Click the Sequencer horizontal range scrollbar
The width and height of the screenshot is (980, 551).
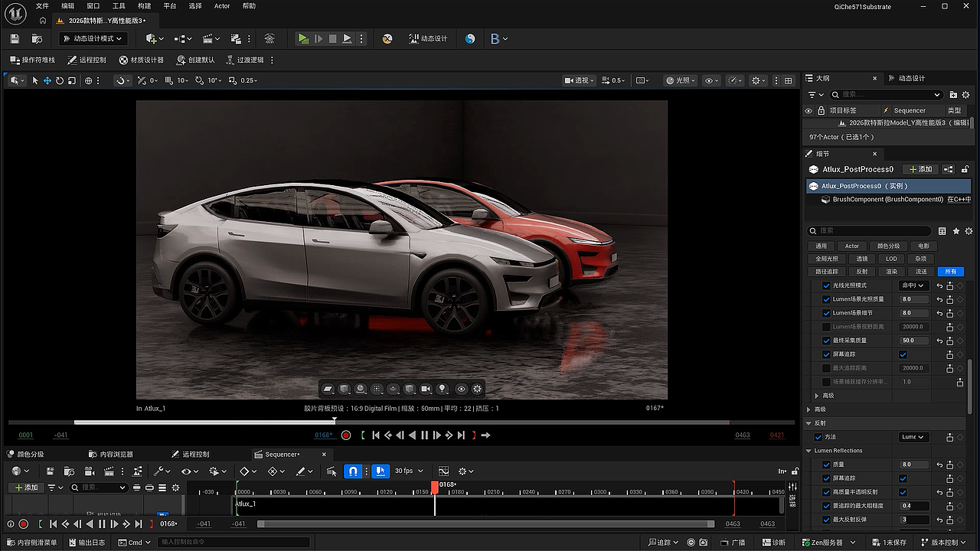[x=485, y=524]
